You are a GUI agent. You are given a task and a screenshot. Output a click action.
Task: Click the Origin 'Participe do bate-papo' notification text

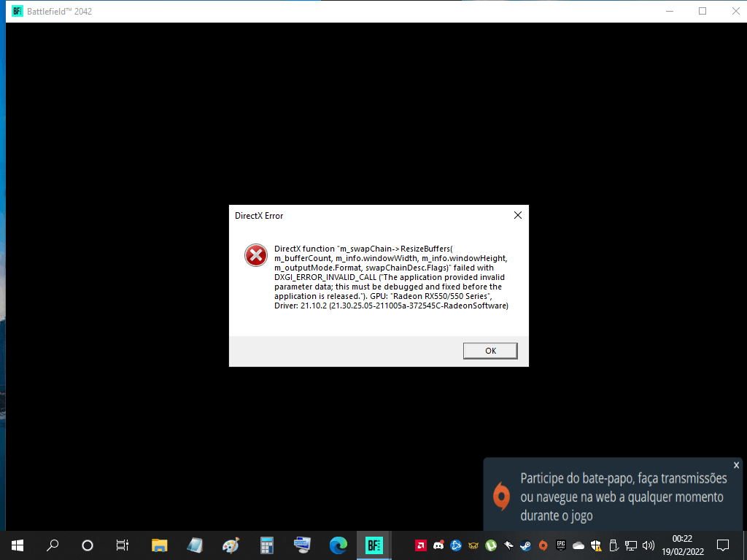point(623,497)
